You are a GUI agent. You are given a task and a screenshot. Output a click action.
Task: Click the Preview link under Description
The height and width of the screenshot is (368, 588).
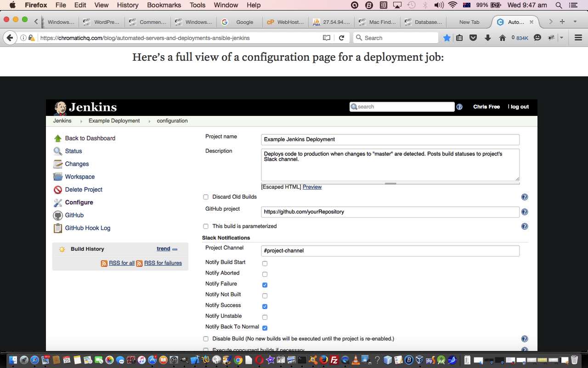312,187
